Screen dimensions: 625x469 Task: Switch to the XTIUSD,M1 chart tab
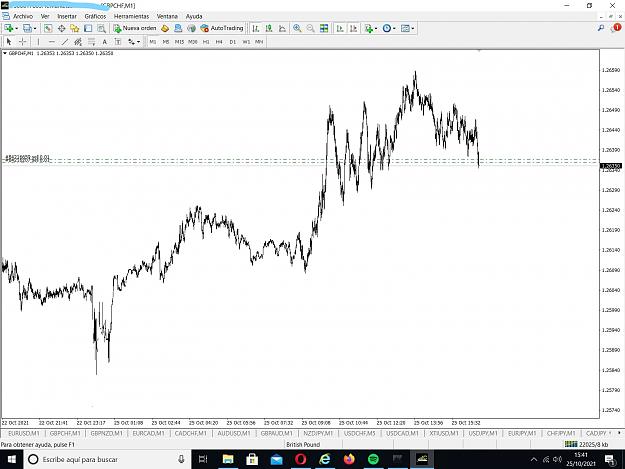click(444, 433)
